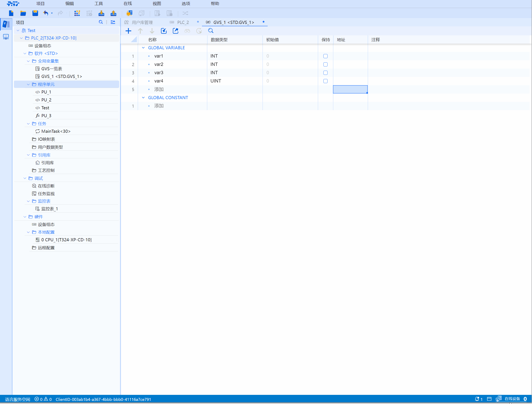Open the 在线 menu
Image resolution: width=532 pixels, height=404 pixels.
(127, 4)
